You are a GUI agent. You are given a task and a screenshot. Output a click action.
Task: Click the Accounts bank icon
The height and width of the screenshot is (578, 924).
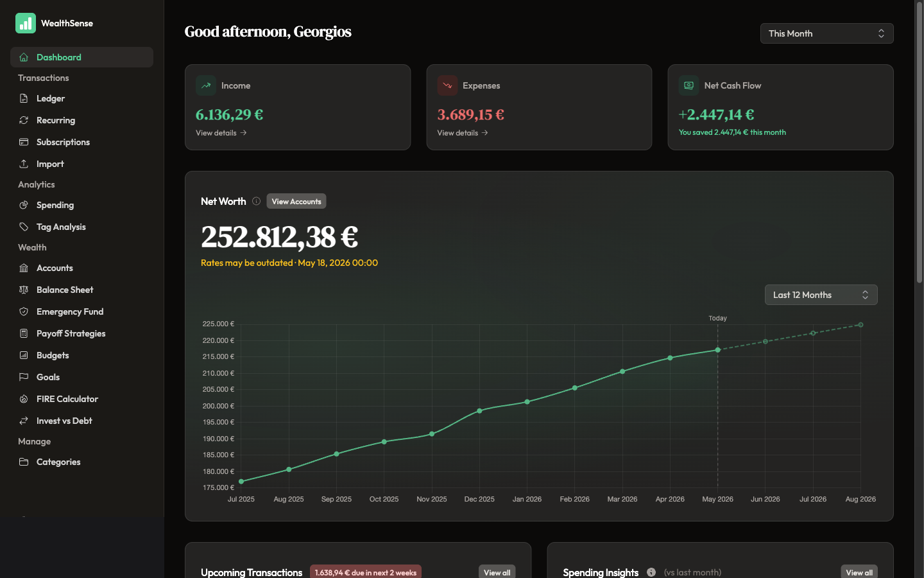tap(24, 268)
